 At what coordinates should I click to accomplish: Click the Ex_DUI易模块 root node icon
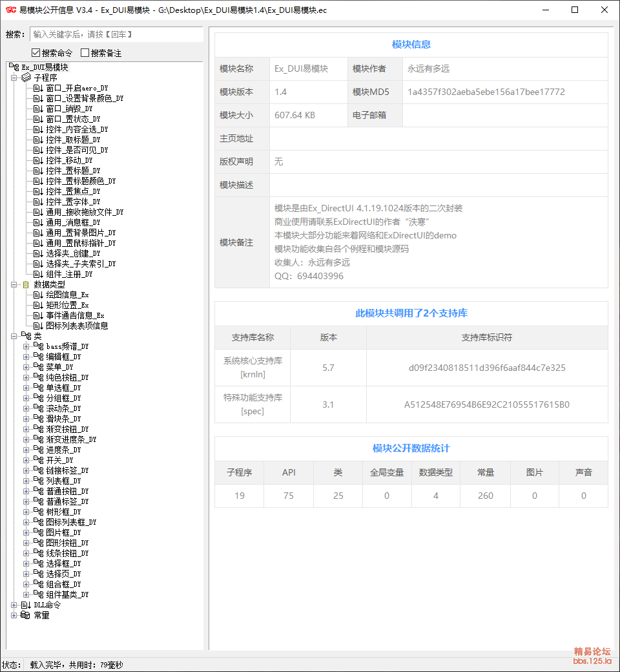(14, 67)
